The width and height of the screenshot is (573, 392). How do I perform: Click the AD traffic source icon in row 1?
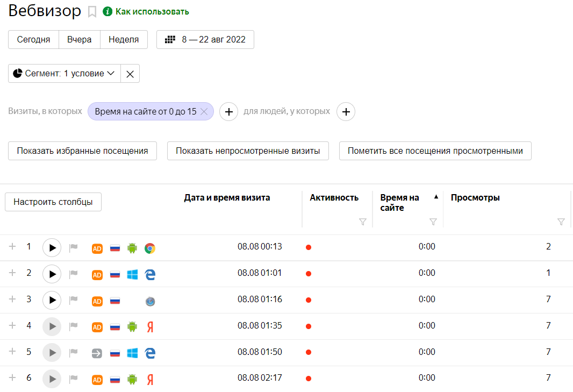click(x=97, y=248)
